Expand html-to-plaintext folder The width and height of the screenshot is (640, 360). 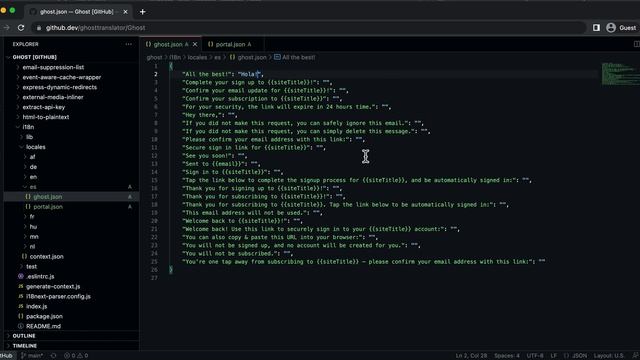(x=46, y=117)
